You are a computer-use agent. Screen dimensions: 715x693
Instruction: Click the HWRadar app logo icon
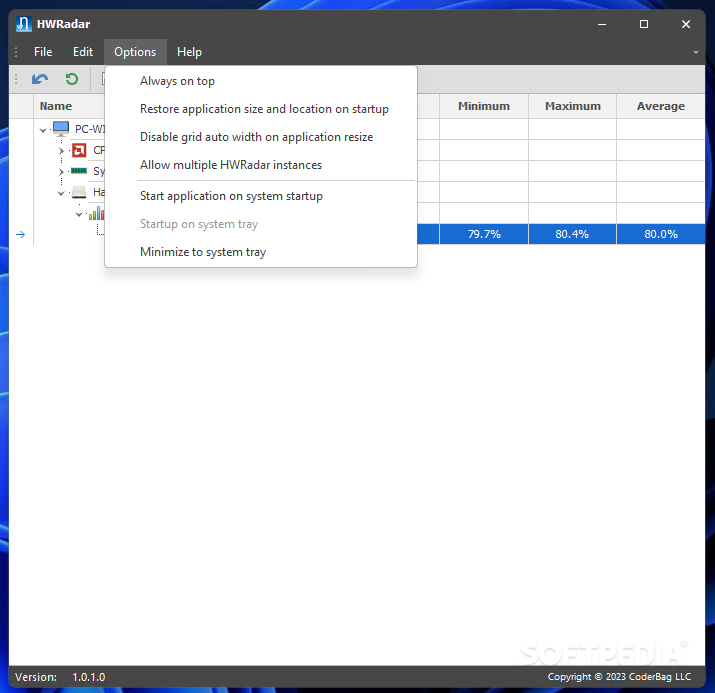[x=23, y=24]
